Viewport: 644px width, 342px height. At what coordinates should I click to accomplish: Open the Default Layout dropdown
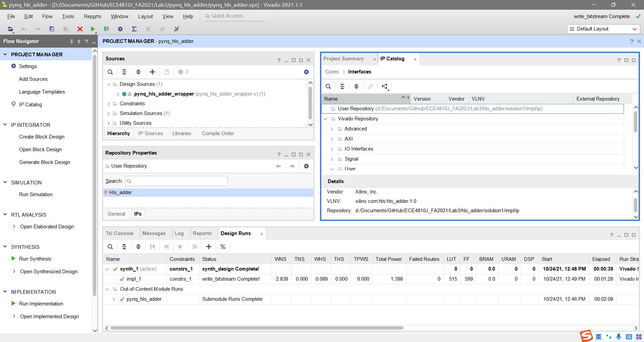603,29
